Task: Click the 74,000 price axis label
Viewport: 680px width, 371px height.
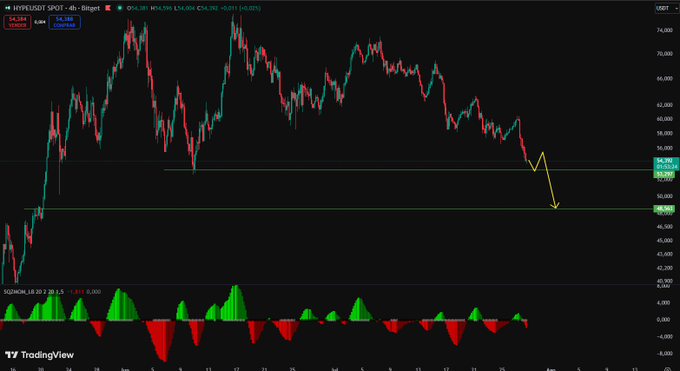Action: tap(664, 30)
